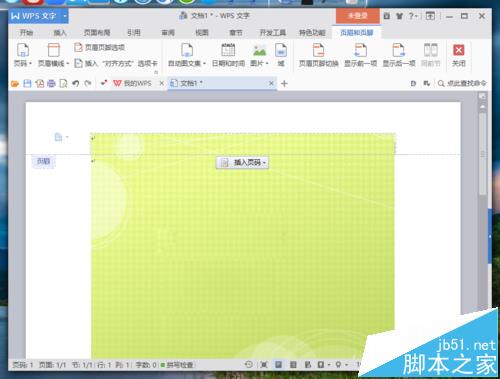The image size is (500, 379).
Task: Click 插入"对齐方式"选项卡 button
Action: point(116,63)
